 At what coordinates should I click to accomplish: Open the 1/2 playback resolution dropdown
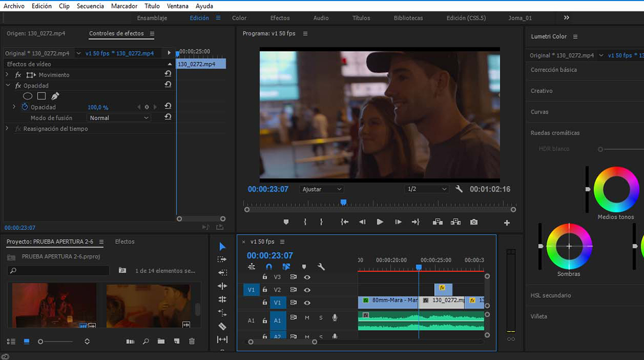[427, 189]
